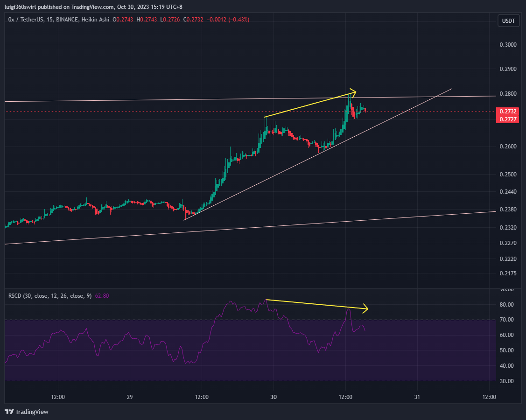Click the 0.2380 price axis label
This screenshot has width=526, height=420.
[508, 210]
